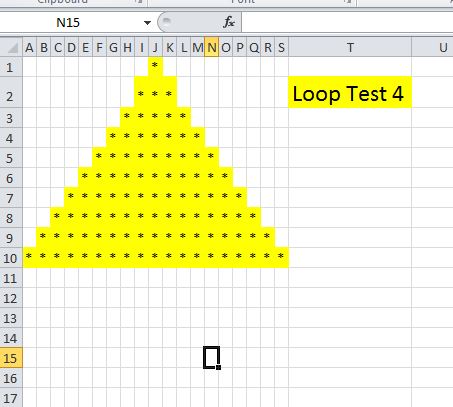This screenshot has height=407, width=453.
Task: Select column G header
Action: click(113, 48)
